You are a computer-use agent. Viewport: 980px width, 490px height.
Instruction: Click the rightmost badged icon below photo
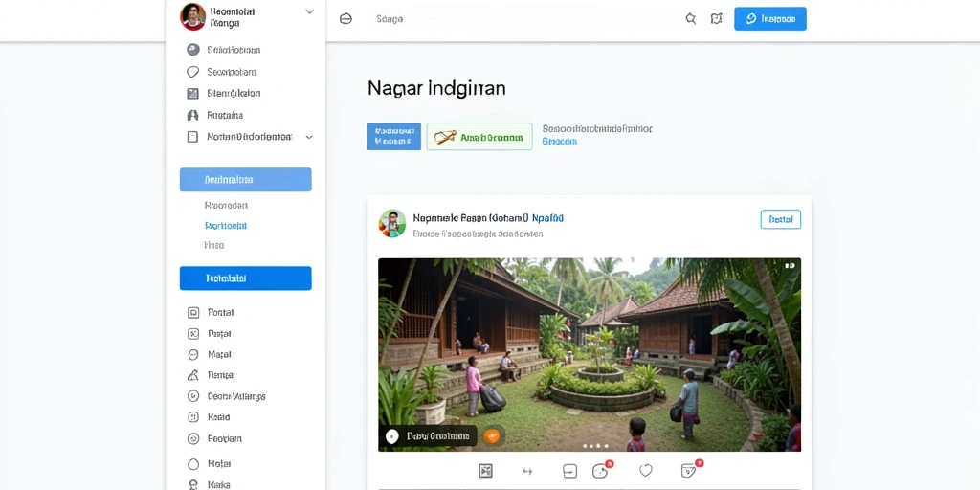[691, 469]
